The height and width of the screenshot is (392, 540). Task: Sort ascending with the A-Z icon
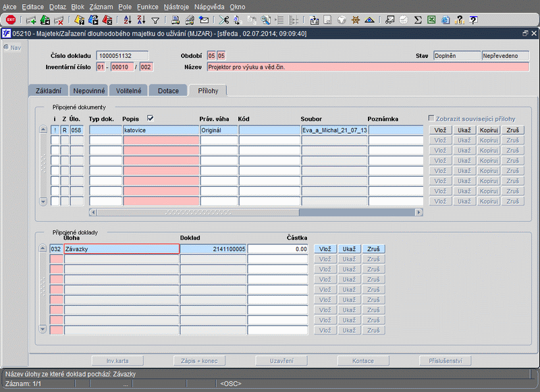pyautogui.click(x=128, y=20)
